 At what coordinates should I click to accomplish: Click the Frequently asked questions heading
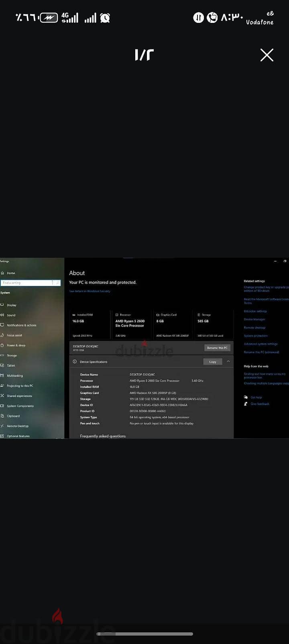click(103, 436)
